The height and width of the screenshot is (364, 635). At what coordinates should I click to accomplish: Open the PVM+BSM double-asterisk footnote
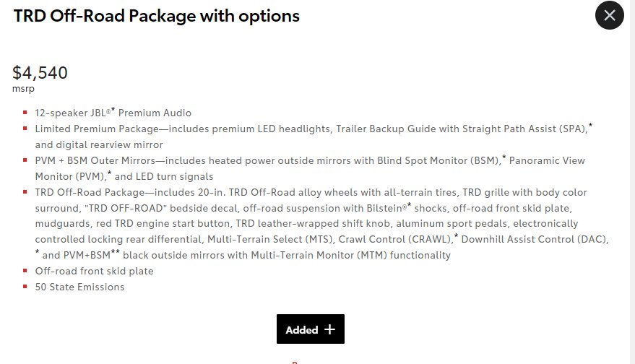point(116,252)
